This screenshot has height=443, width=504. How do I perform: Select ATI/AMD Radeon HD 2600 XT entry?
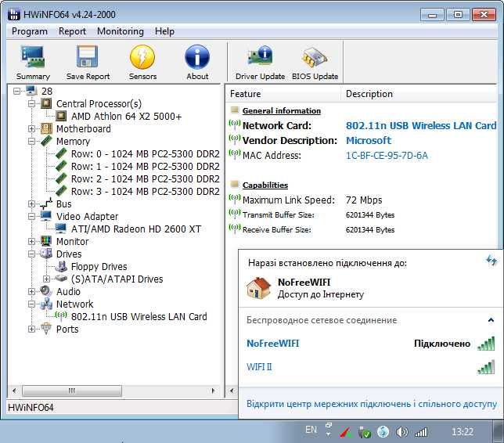(x=136, y=229)
